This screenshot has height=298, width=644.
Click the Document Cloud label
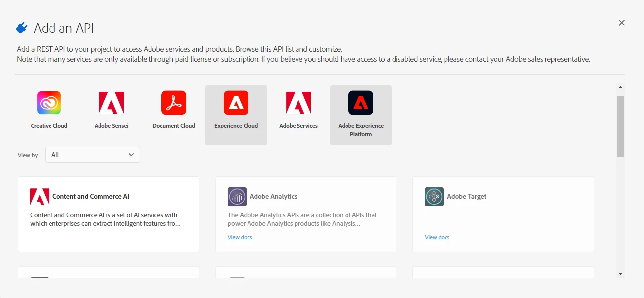[174, 126]
